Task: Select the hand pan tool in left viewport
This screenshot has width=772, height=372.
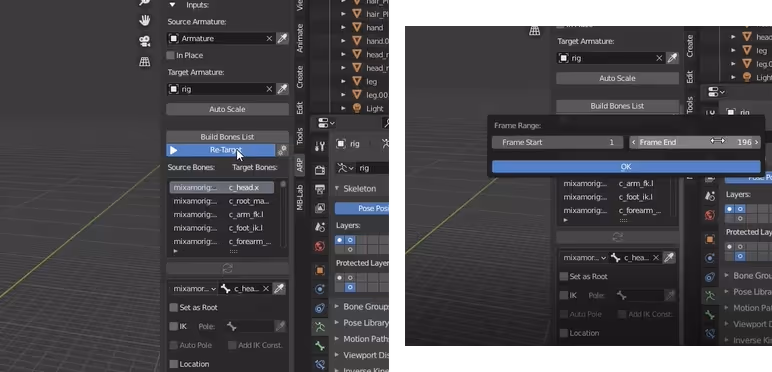Action: pyautogui.click(x=144, y=20)
